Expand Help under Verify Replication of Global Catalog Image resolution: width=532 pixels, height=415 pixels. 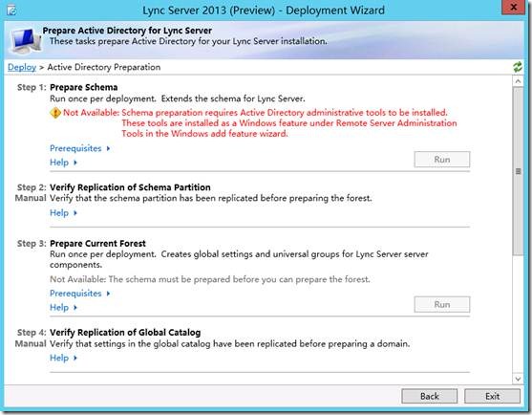click(63, 358)
